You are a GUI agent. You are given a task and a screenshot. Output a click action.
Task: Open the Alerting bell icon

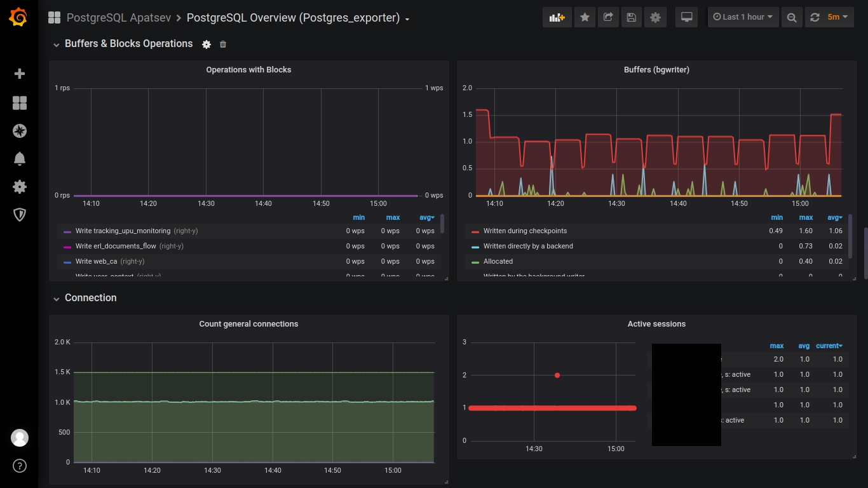[x=20, y=159]
